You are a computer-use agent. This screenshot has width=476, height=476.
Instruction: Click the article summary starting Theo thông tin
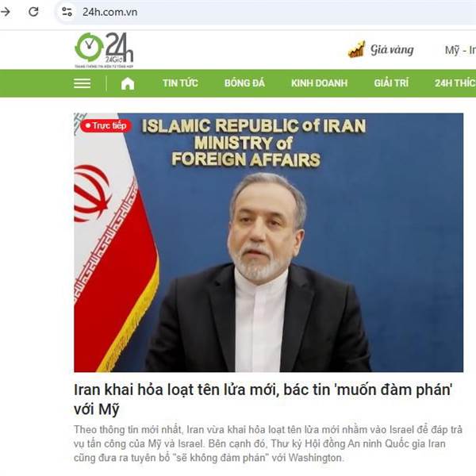268,443
